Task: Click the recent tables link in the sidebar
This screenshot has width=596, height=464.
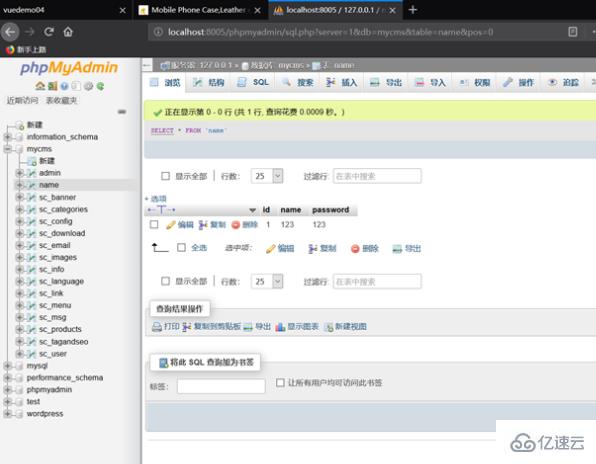Action: 22,100
